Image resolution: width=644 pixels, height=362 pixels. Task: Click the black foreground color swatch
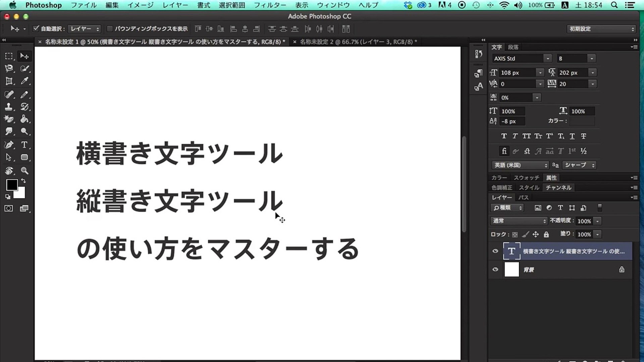(x=12, y=185)
